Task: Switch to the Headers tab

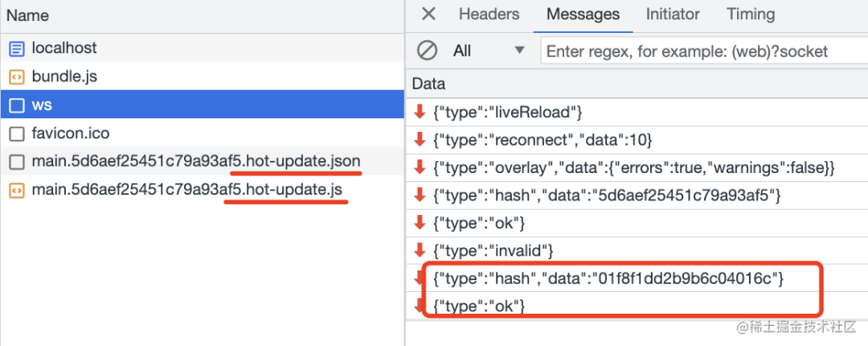Action: 489,14
